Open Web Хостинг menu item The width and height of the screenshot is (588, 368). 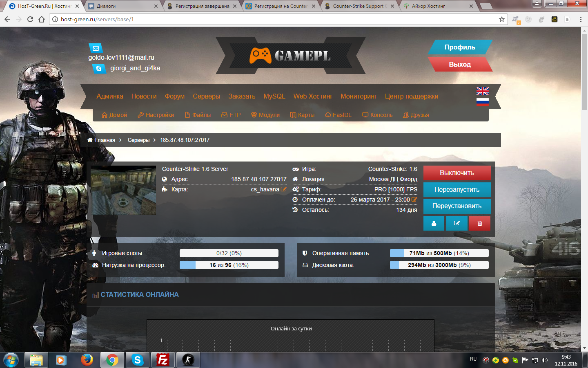coord(313,96)
